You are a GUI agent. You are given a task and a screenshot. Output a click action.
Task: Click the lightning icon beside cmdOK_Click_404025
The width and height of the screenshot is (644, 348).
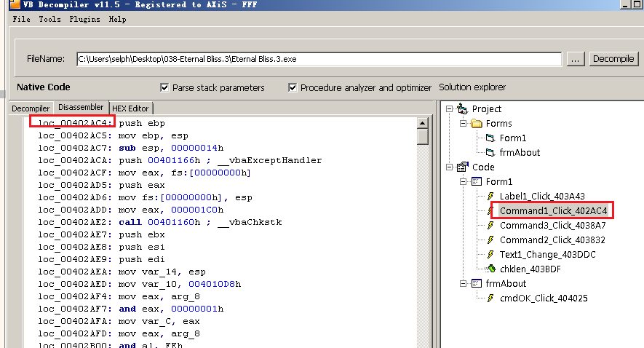click(x=490, y=298)
